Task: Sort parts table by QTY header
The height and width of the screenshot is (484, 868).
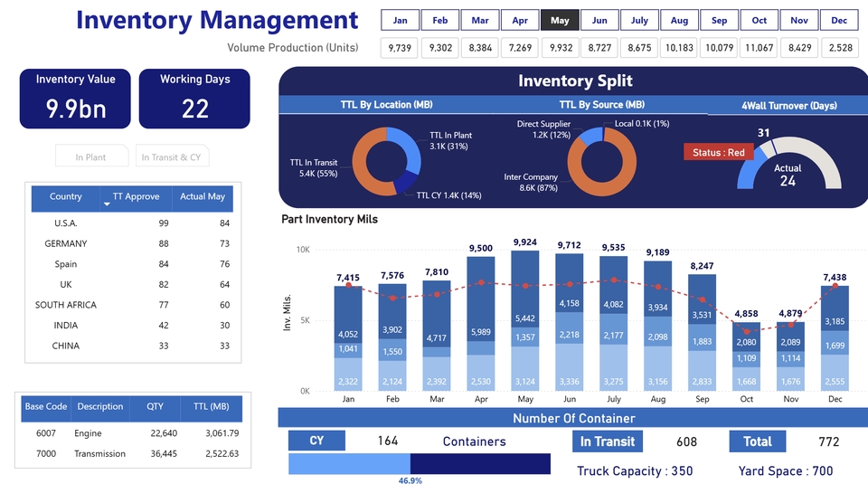Action: (x=155, y=407)
